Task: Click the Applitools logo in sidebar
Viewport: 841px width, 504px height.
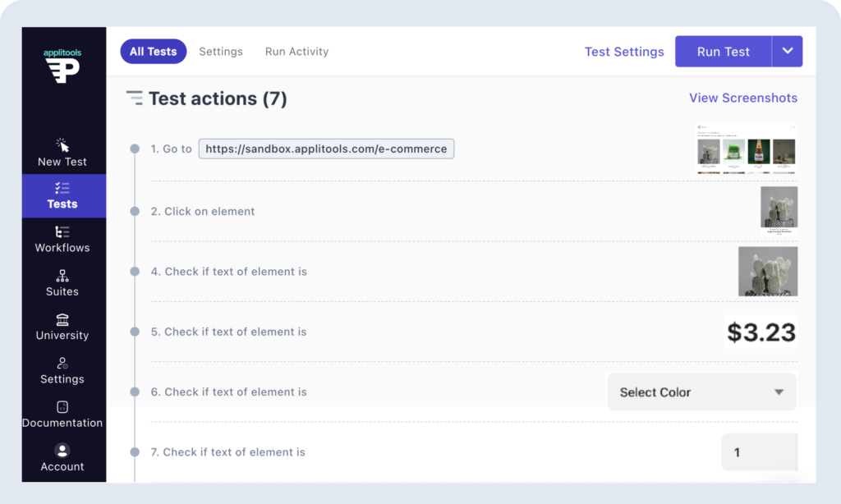Action: (x=62, y=66)
